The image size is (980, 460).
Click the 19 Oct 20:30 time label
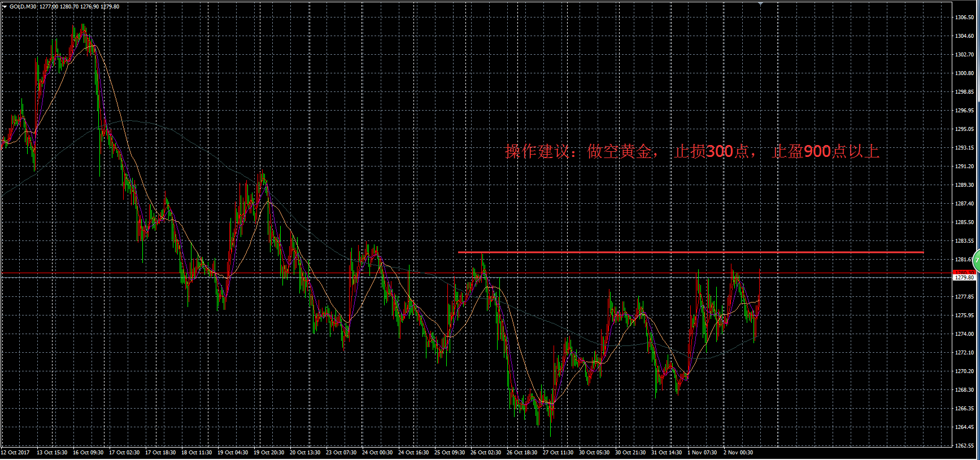pos(269,453)
